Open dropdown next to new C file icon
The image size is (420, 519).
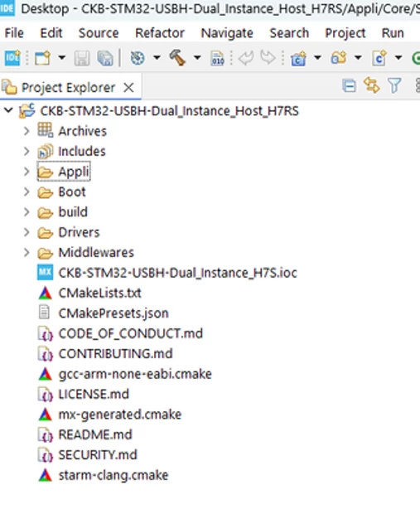pyautogui.click(x=398, y=58)
